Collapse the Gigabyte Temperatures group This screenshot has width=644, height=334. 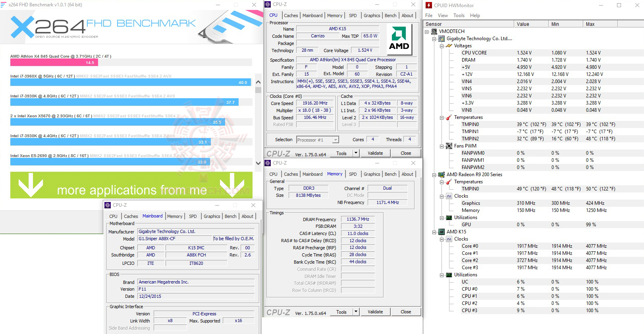click(x=442, y=117)
